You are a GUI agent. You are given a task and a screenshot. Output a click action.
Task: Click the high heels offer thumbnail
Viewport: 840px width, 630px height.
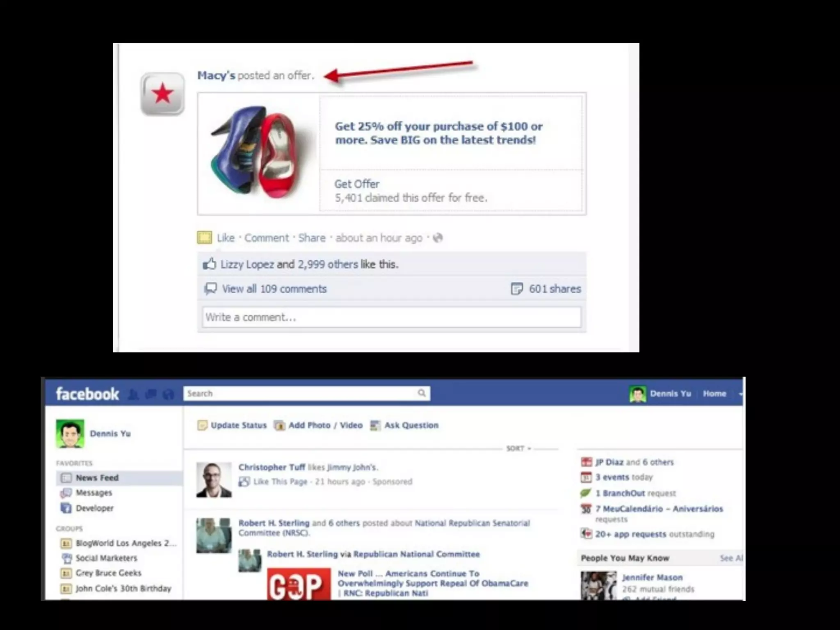(x=258, y=153)
